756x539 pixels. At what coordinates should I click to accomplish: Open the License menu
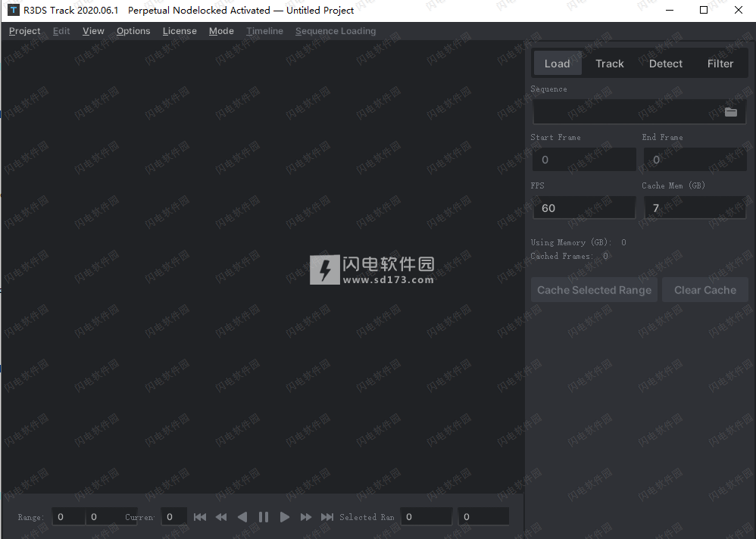tap(180, 31)
